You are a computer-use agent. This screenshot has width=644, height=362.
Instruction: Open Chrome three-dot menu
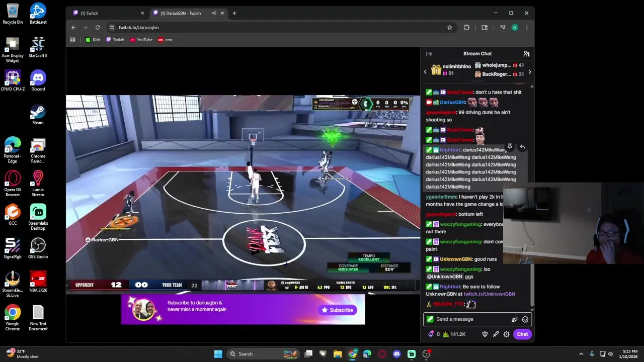tap(527, 28)
